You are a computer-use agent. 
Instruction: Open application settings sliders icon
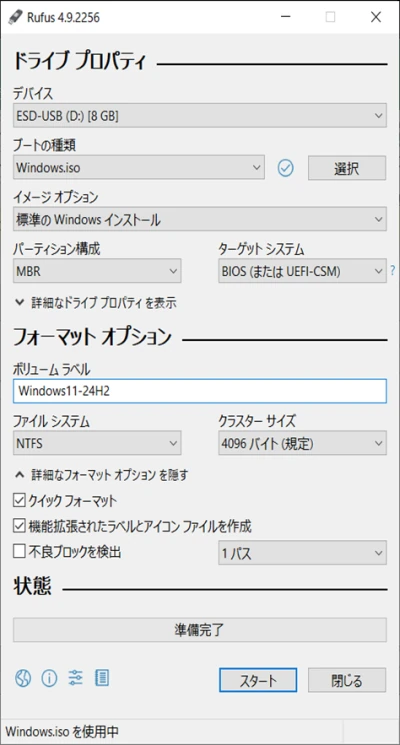click(x=76, y=678)
